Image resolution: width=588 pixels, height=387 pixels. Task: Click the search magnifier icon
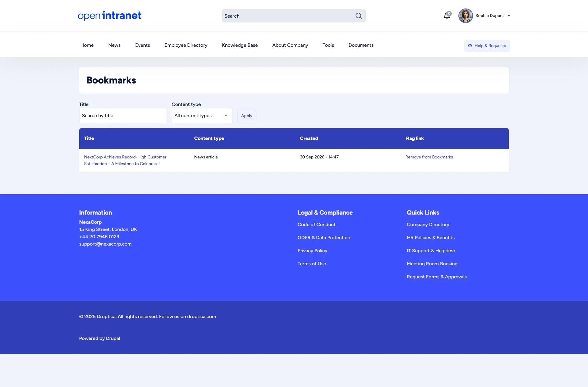click(x=358, y=16)
